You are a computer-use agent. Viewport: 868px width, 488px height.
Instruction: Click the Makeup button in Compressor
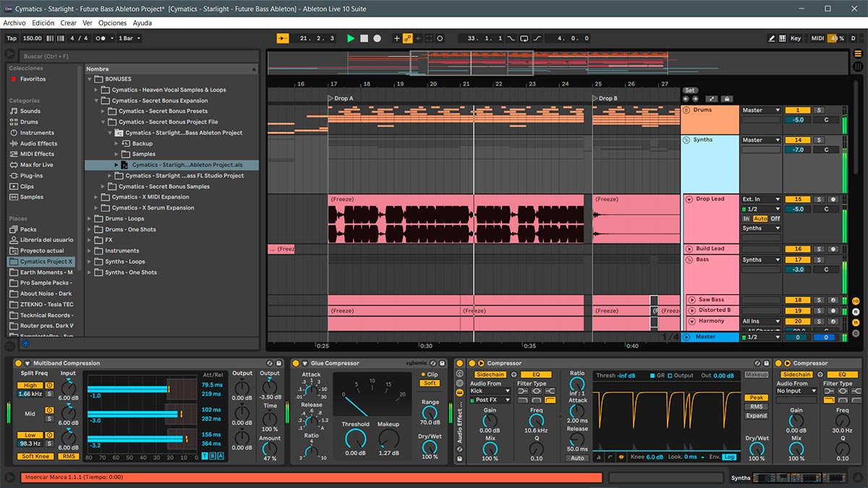tap(756, 374)
